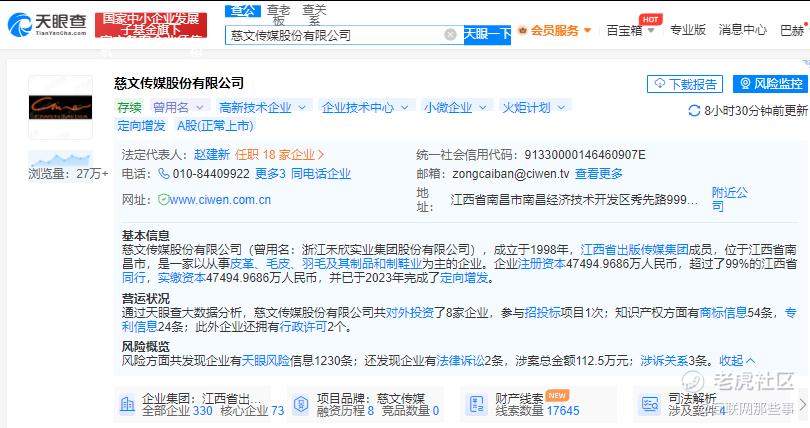Click the 国家中小企业发展子基金 red banner
Screen dimensions: 810x428
click(151, 25)
